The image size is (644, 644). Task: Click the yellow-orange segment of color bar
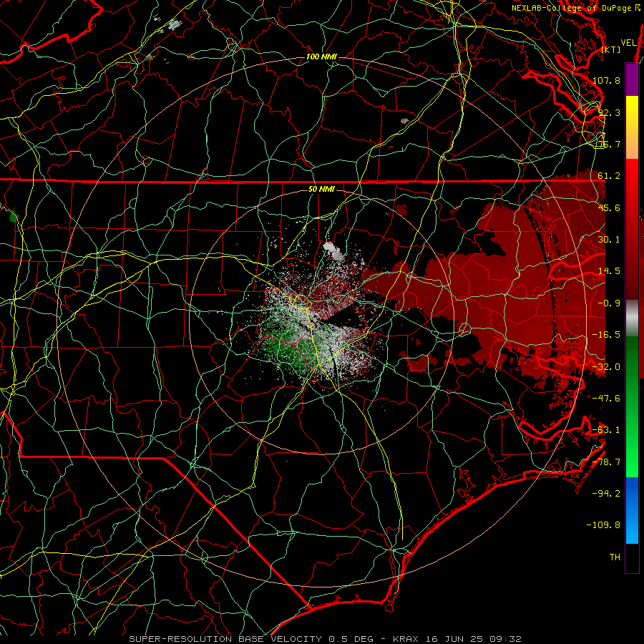click(x=632, y=127)
